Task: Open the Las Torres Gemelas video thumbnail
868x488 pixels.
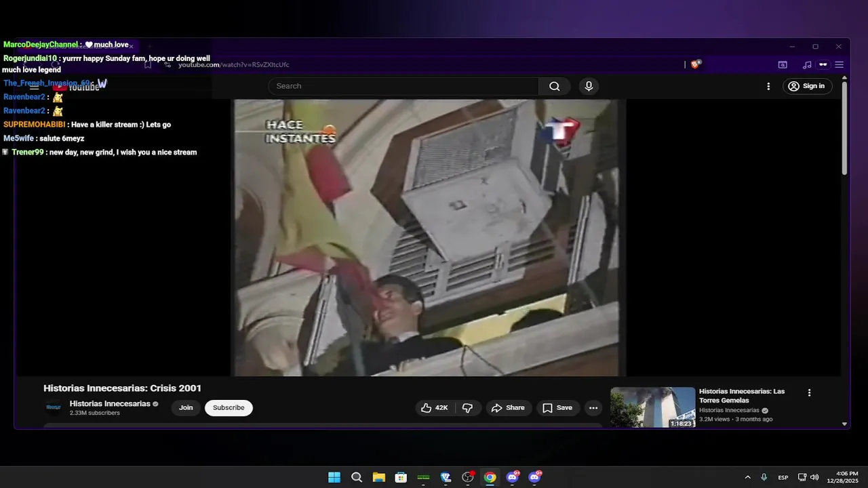Action: (x=652, y=407)
